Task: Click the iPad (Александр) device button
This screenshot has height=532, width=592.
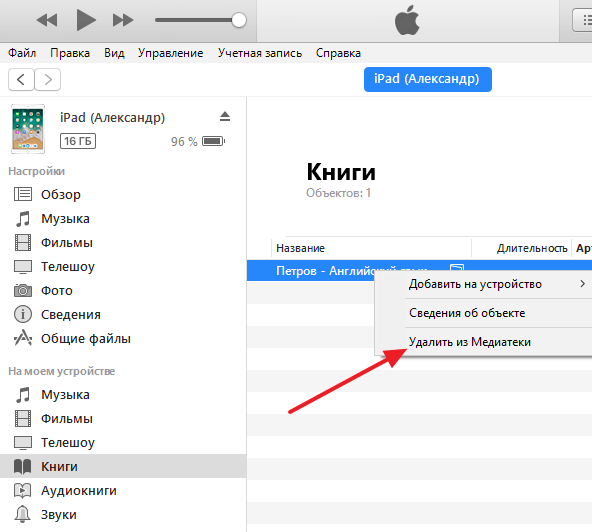Action: [x=428, y=79]
